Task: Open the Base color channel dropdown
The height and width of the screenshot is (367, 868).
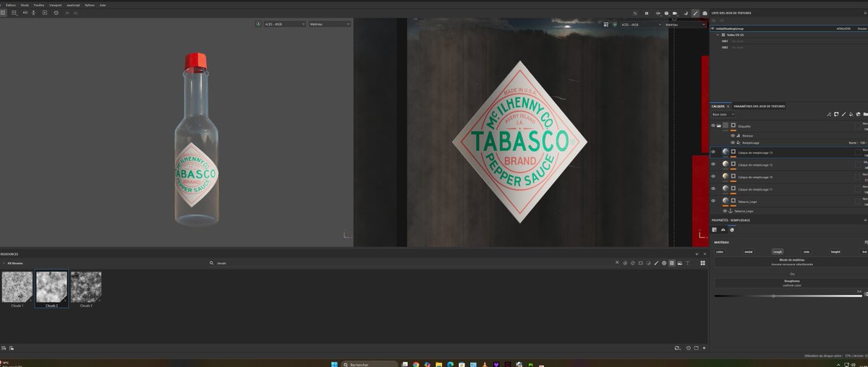Action: [723, 114]
